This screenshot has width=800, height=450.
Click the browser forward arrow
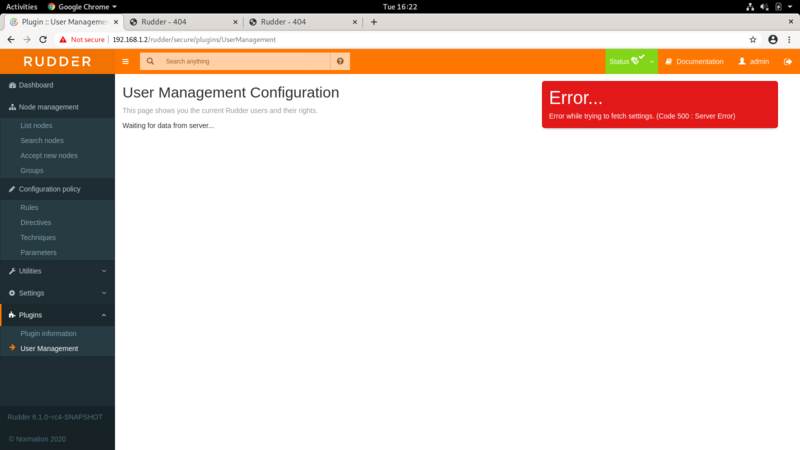pos(27,39)
